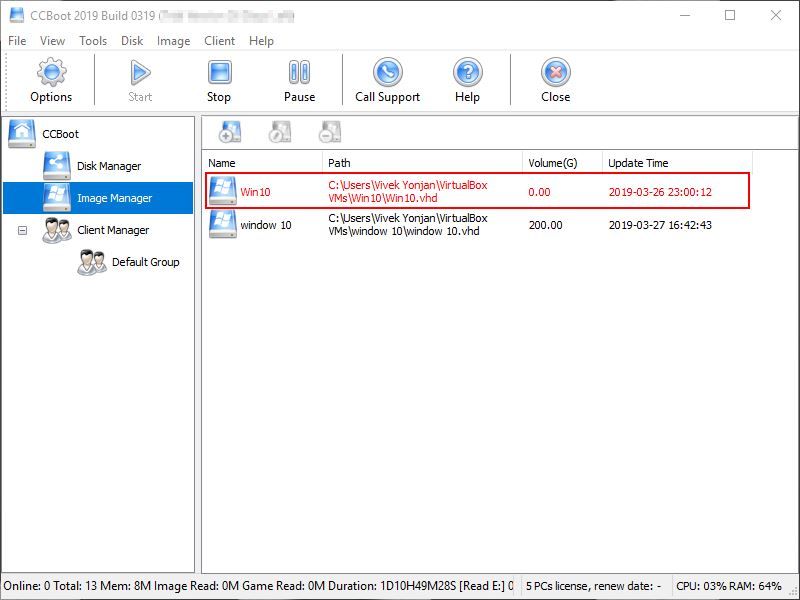This screenshot has height=600, width=800.
Task: Collapse the Client Manager tree node
Action: [22, 230]
